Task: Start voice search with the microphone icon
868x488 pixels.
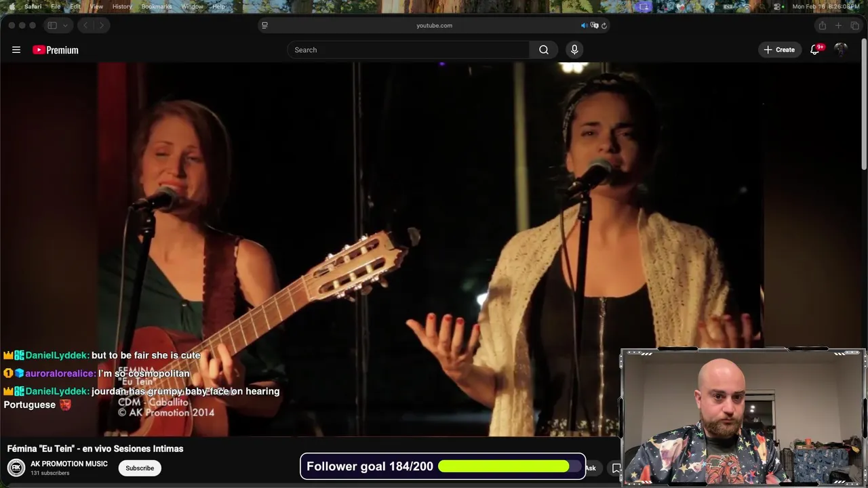Action: 574,49
